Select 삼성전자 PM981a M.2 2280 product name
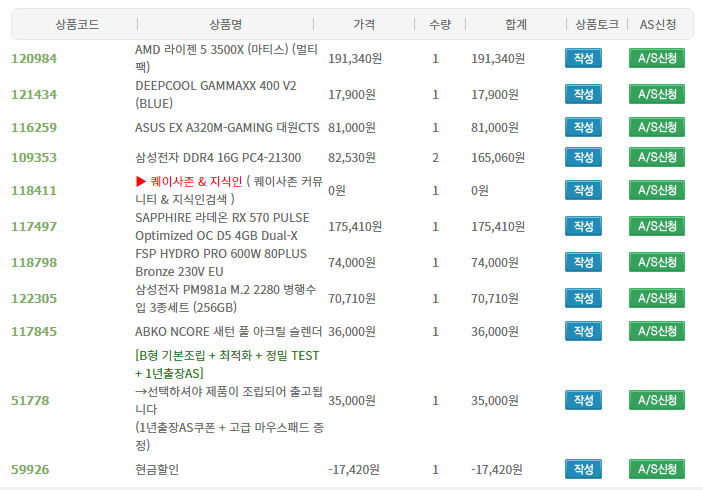The image size is (703, 490). click(x=226, y=299)
